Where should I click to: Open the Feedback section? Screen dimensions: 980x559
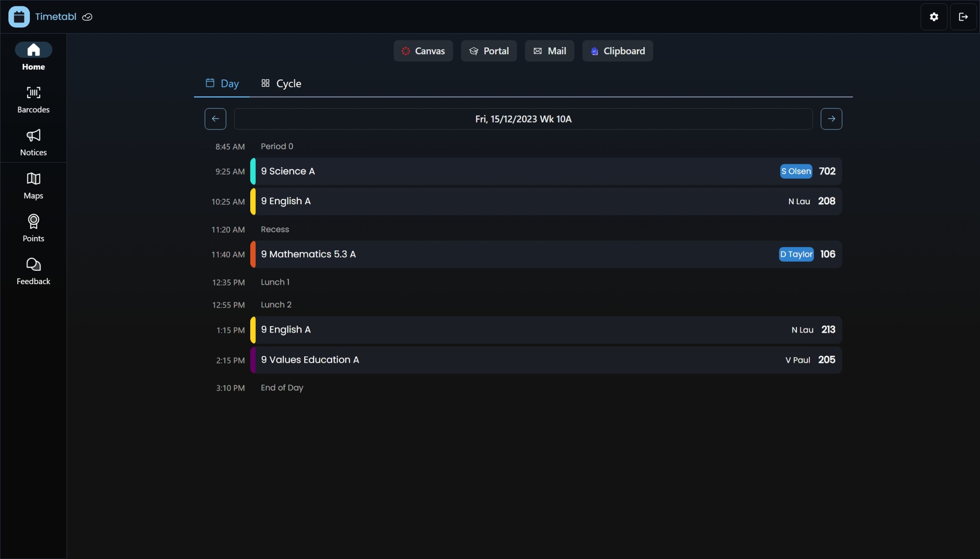coord(33,271)
